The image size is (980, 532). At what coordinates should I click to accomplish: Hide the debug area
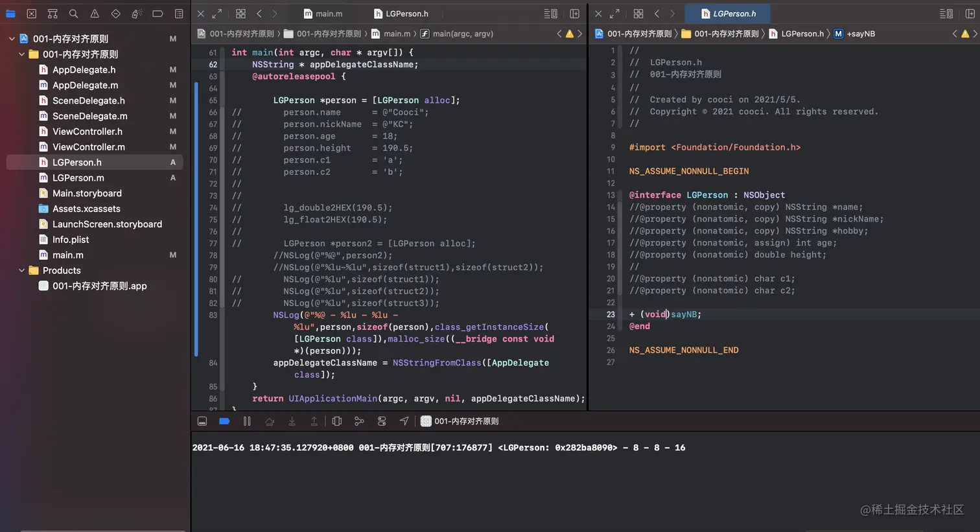click(202, 421)
